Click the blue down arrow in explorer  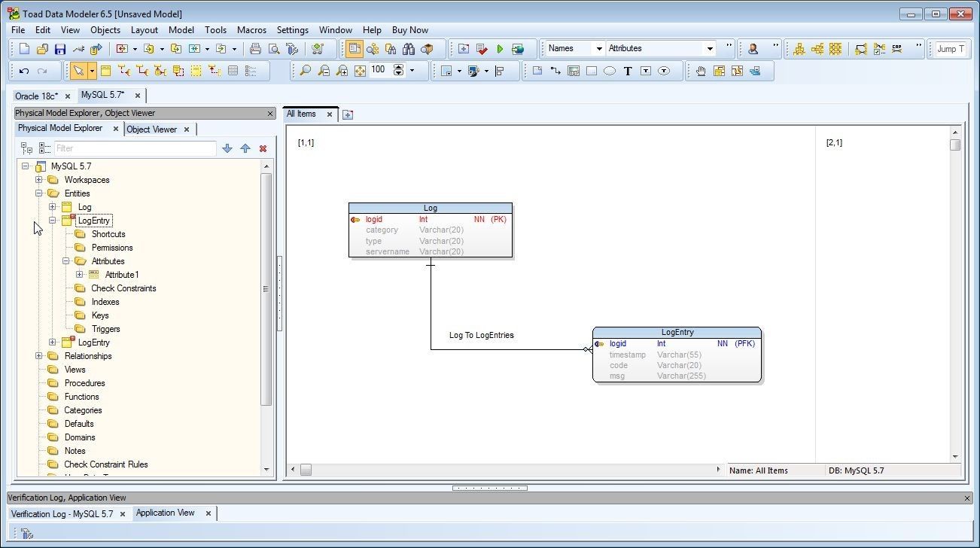[227, 148]
